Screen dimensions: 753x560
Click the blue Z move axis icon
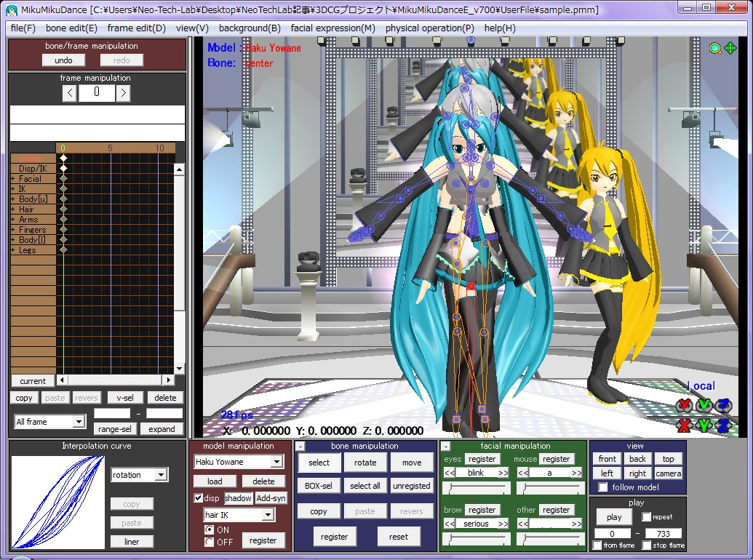click(724, 425)
